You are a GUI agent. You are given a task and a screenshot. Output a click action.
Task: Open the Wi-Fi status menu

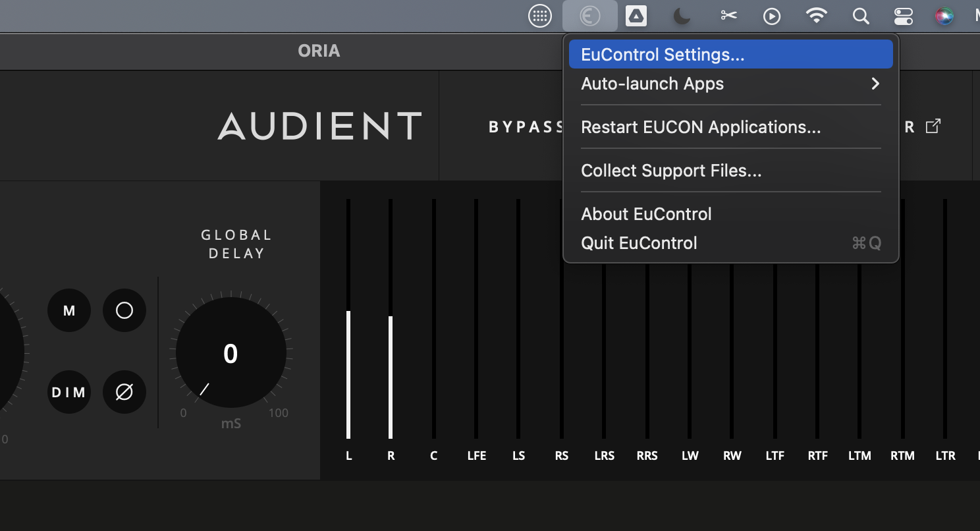(817, 16)
